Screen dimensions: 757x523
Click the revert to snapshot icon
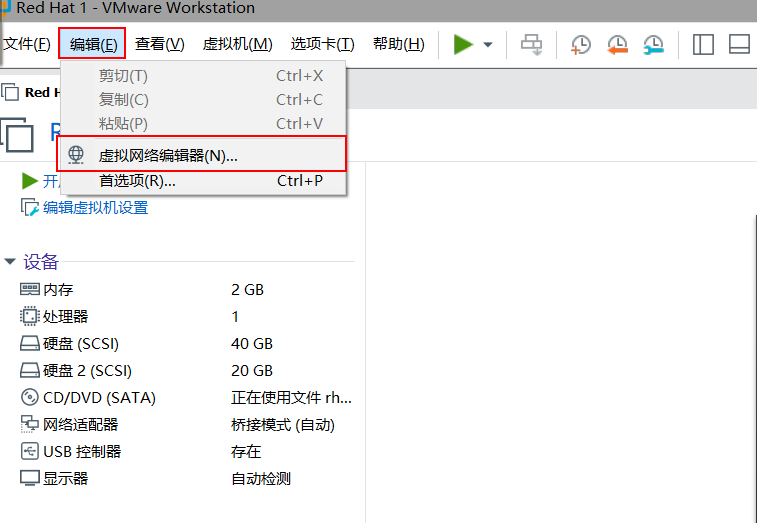[x=617, y=45]
